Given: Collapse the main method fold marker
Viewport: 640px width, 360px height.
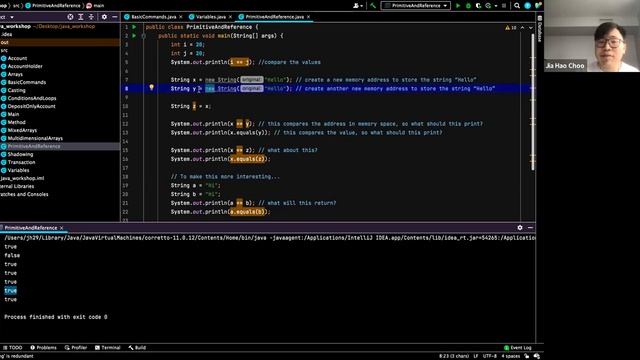Looking at the screenshot, I should tap(144, 36).
